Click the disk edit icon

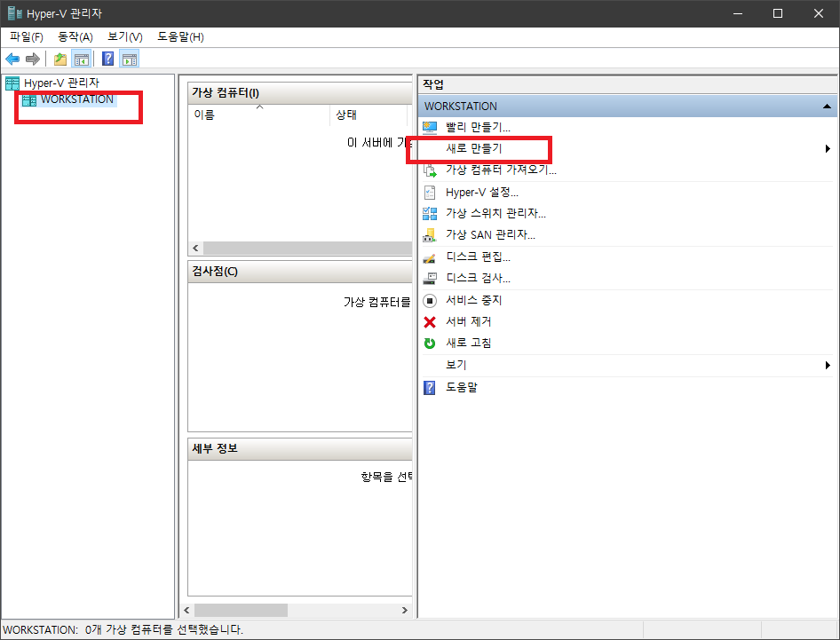430,258
